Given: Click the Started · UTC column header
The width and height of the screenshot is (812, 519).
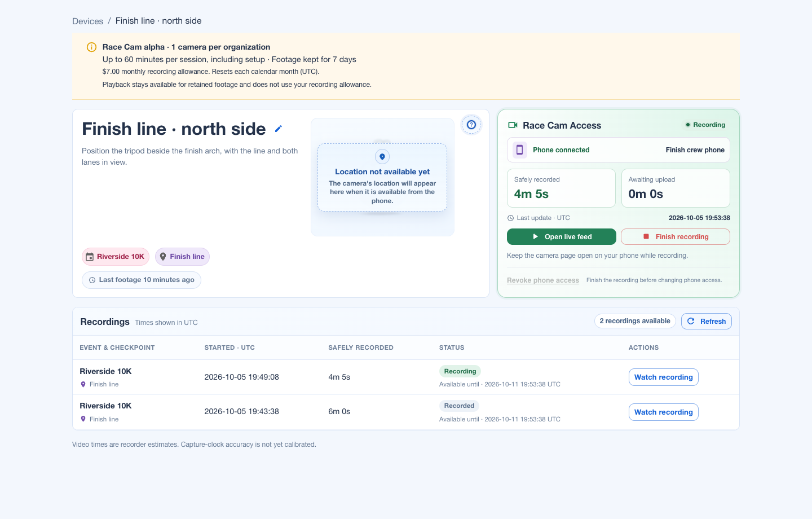Looking at the screenshot, I should click(x=230, y=348).
